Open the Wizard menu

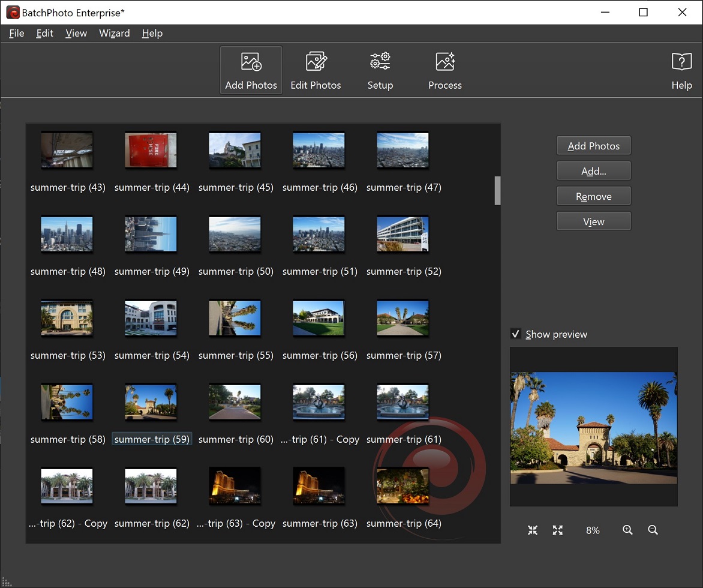114,33
